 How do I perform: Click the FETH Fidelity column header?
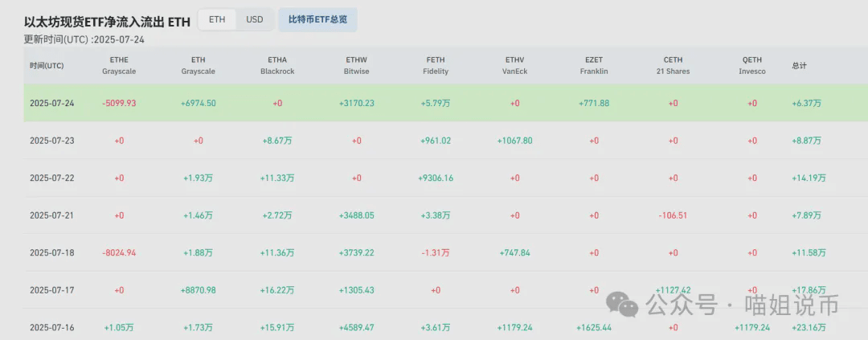[436, 65]
